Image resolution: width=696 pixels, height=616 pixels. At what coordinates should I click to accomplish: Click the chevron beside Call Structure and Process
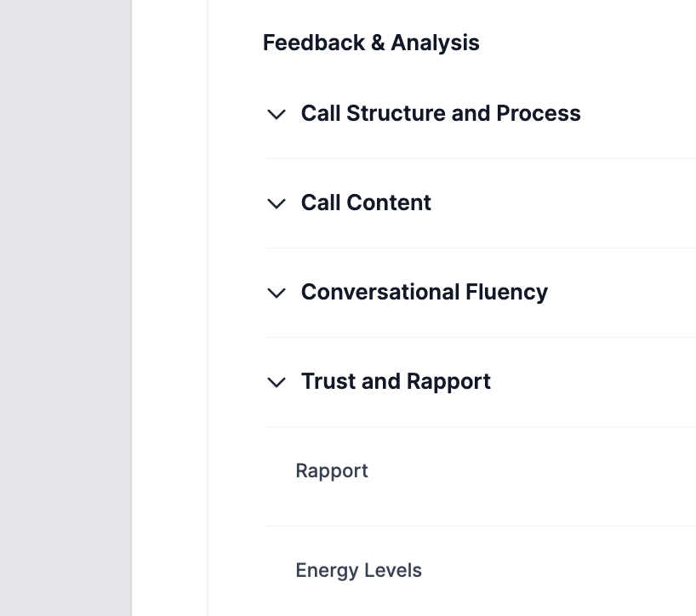[276, 114]
